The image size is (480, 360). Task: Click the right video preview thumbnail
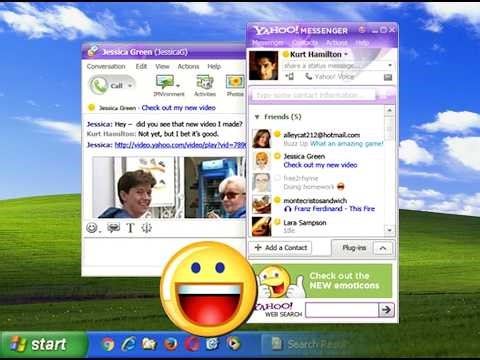pyautogui.click(x=215, y=187)
